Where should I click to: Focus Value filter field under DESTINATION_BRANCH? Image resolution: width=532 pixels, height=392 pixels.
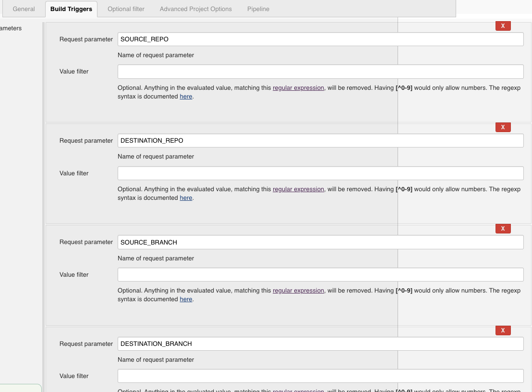click(x=320, y=376)
